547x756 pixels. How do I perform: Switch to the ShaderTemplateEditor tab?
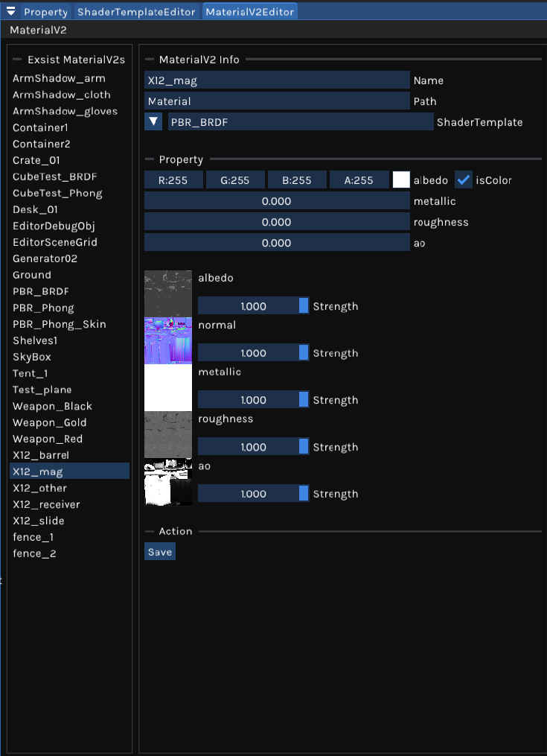tap(136, 12)
